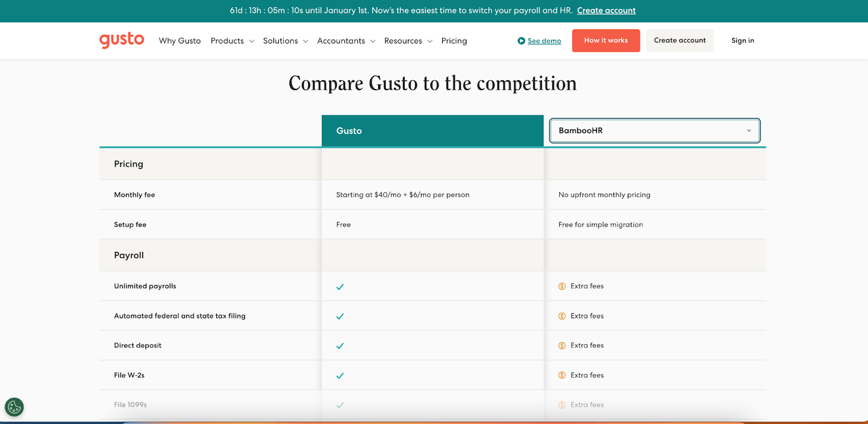Click the See demo link

click(x=544, y=41)
